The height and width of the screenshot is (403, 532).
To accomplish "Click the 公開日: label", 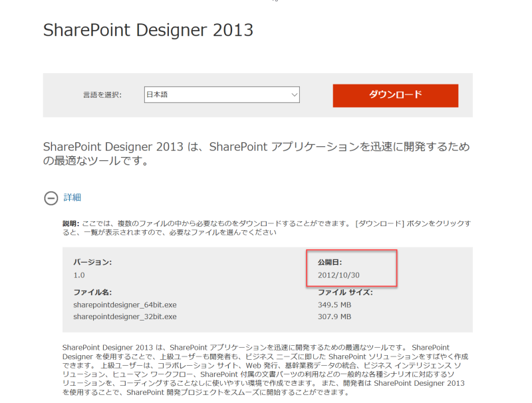I will tap(330, 262).
